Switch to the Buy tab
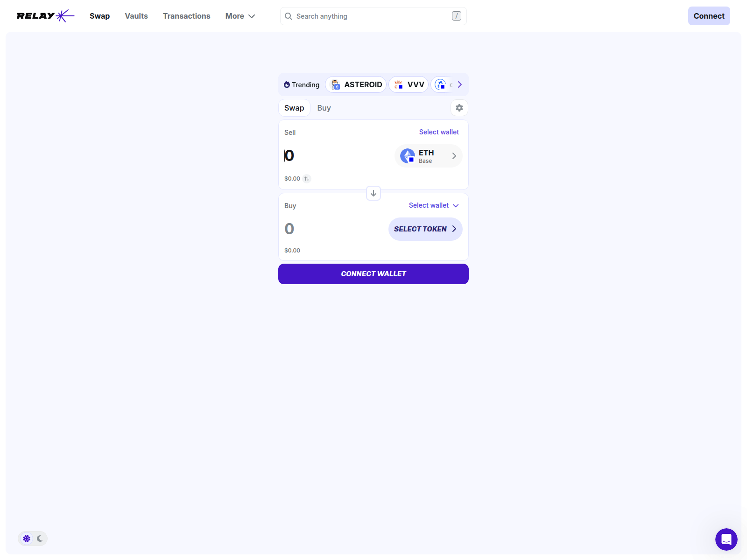This screenshot has width=747, height=560. point(324,108)
